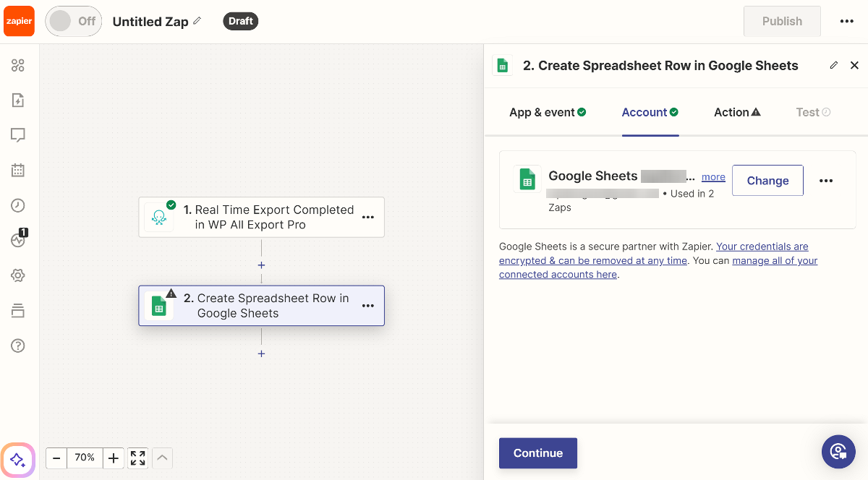Click the zoom in plus button

coord(113,458)
